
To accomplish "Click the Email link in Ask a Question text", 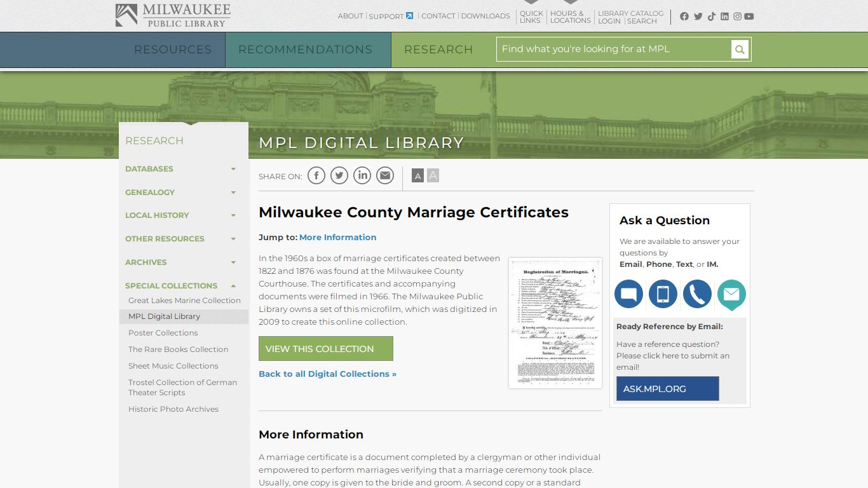I will click(x=631, y=264).
